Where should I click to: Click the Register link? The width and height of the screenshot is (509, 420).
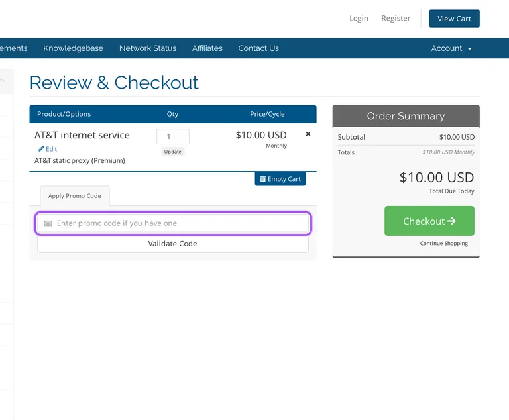[x=396, y=18]
